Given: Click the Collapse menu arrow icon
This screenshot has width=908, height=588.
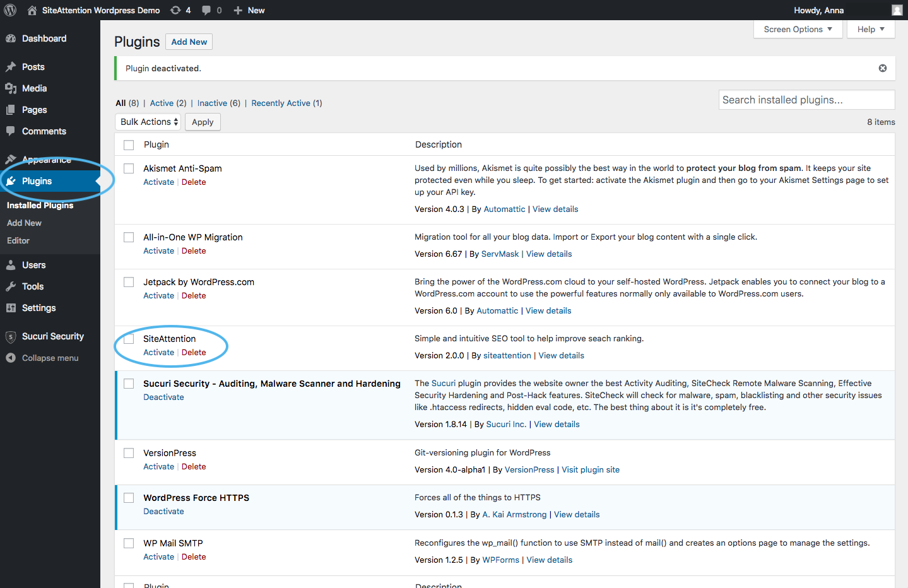Looking at the screenshot, I should (11, 358).
